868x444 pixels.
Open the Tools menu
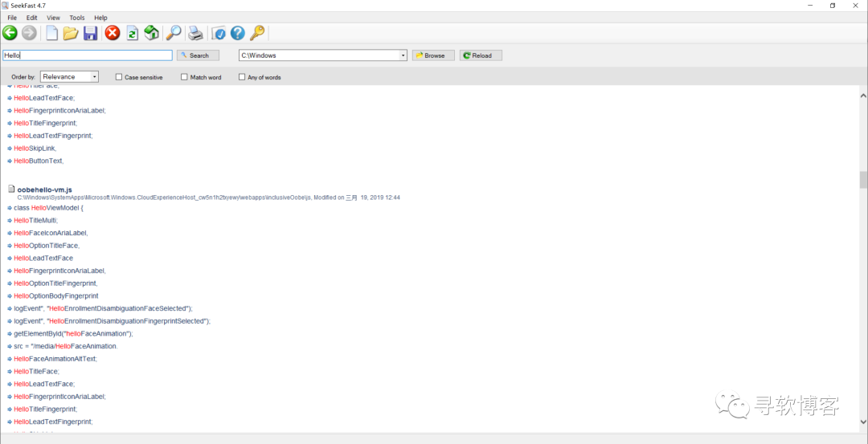[77, 18]
